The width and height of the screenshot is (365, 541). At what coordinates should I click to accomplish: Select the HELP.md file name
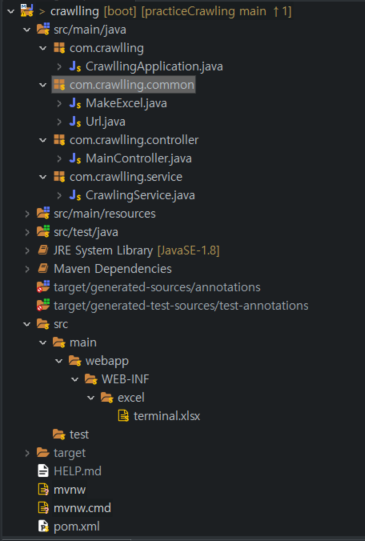pyautogui.click(x=78, y=471)
